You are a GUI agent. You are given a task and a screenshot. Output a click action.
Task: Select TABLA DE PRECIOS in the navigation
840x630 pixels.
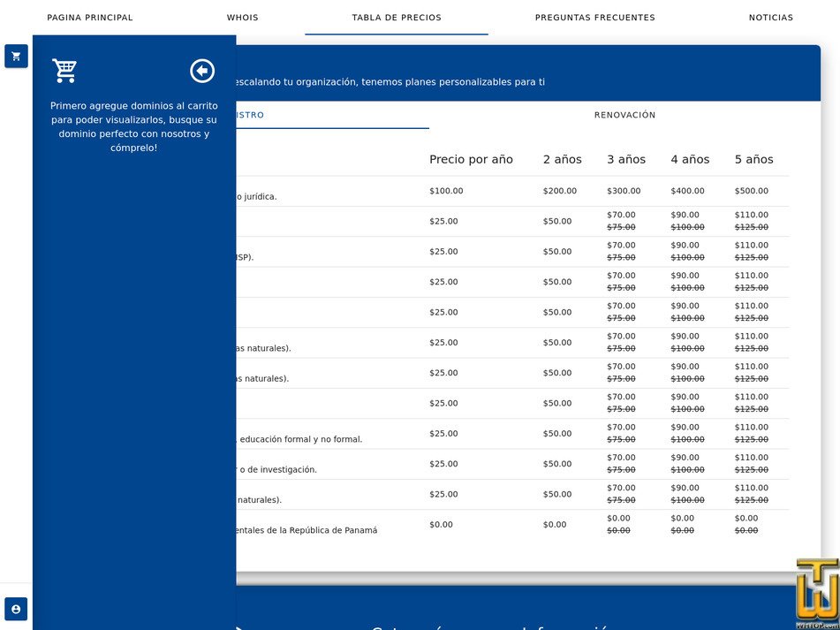tap(396, 17)
